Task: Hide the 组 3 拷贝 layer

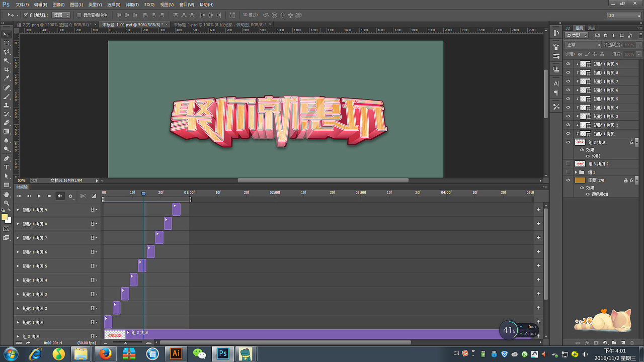Action: coord(569,142)
